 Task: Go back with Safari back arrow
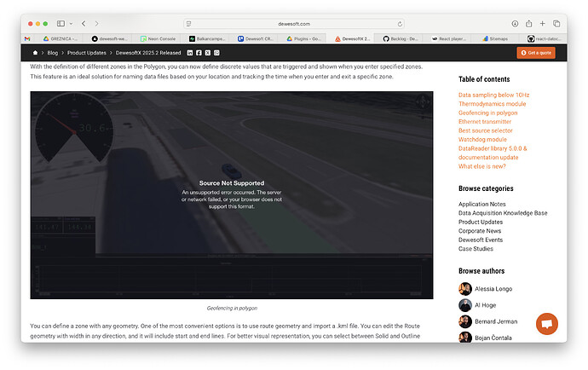point(84,24)
